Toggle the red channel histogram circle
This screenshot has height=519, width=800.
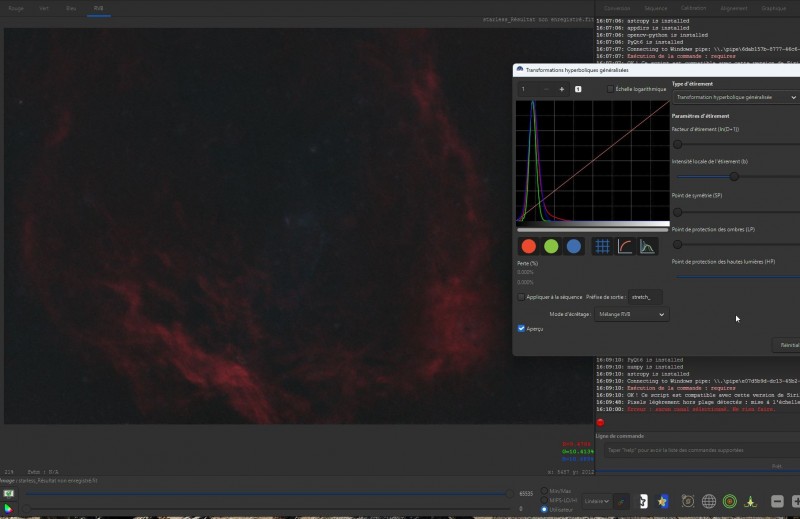[529, 246]
